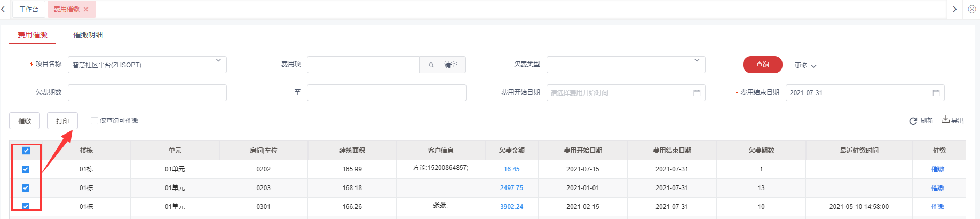Viewport: 980px width, 219px height.
Task: Click the 导出 export icon
Action: tap(945, 120)
